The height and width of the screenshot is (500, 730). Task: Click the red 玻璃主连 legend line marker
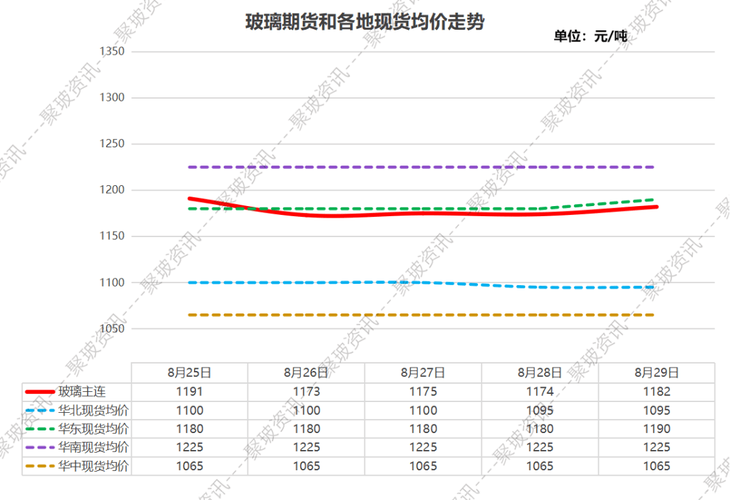[x=38, y=392]
